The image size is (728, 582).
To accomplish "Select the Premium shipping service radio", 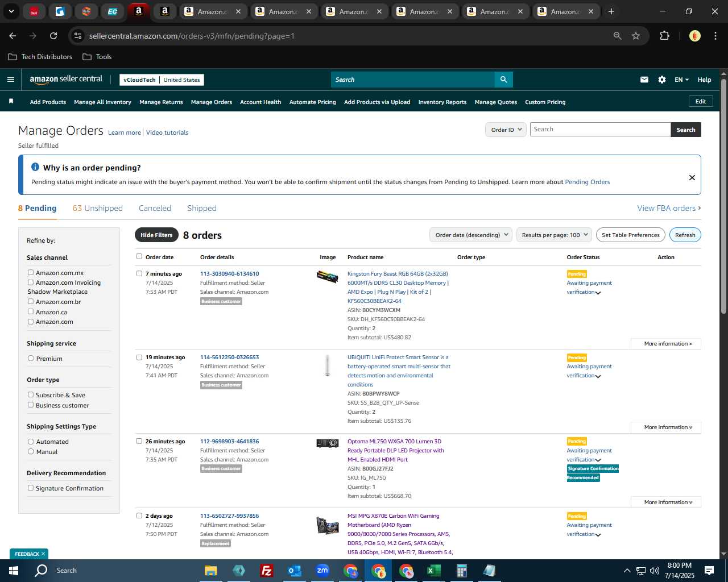I will [x=31, y=358].
